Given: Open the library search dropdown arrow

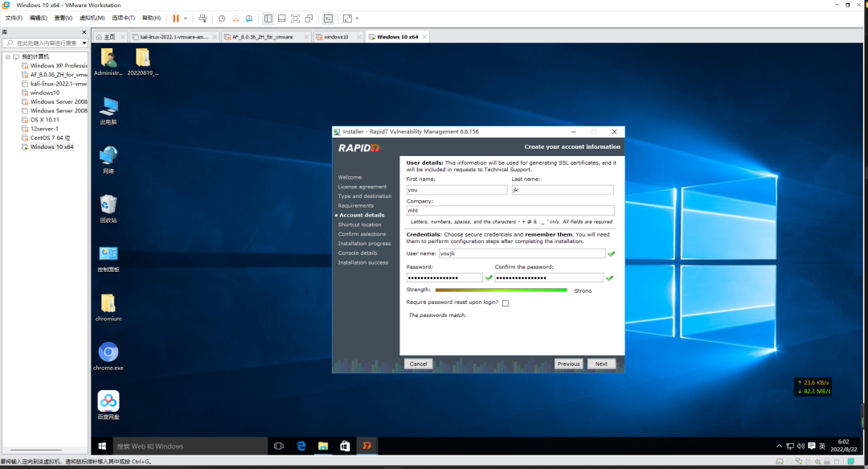Looking at the screenshot, I should point(84,43).
